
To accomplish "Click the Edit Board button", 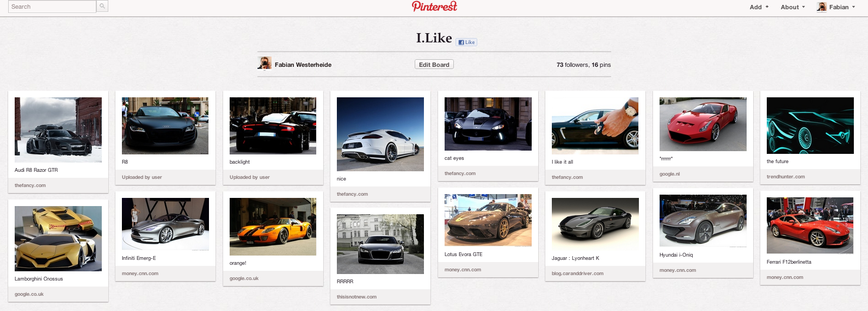I will 434,65.
